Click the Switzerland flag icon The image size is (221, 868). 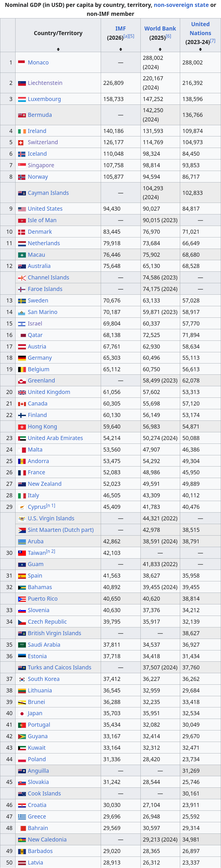point(20,142)
